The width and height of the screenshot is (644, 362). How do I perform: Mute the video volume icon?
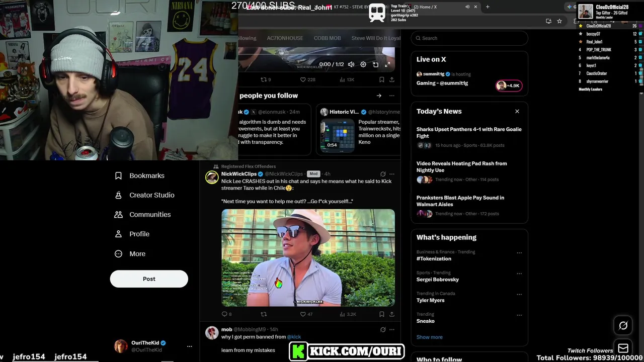(x=351, y=64)
